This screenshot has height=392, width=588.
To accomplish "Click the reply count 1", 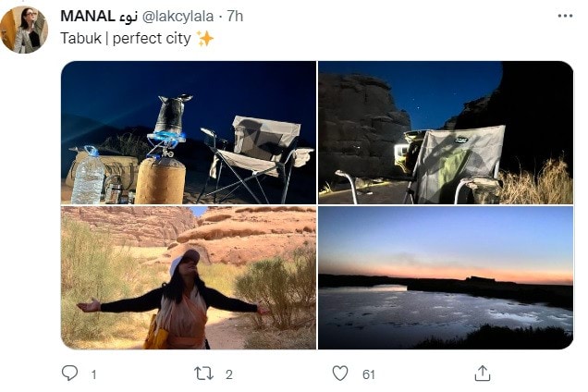I will coord(93,374).
